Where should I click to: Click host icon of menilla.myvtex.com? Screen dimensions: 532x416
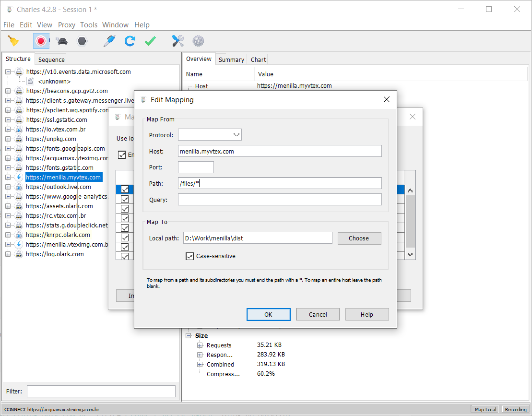point(19,177)
